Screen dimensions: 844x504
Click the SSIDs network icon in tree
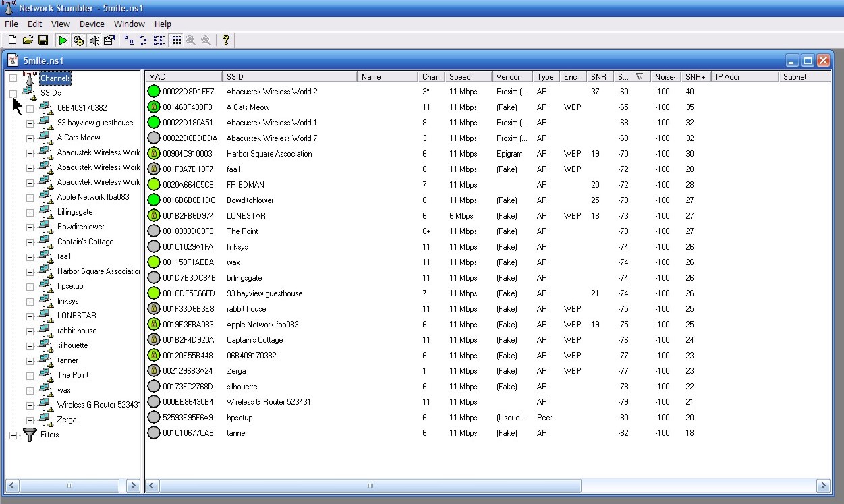tap(30, 93)
